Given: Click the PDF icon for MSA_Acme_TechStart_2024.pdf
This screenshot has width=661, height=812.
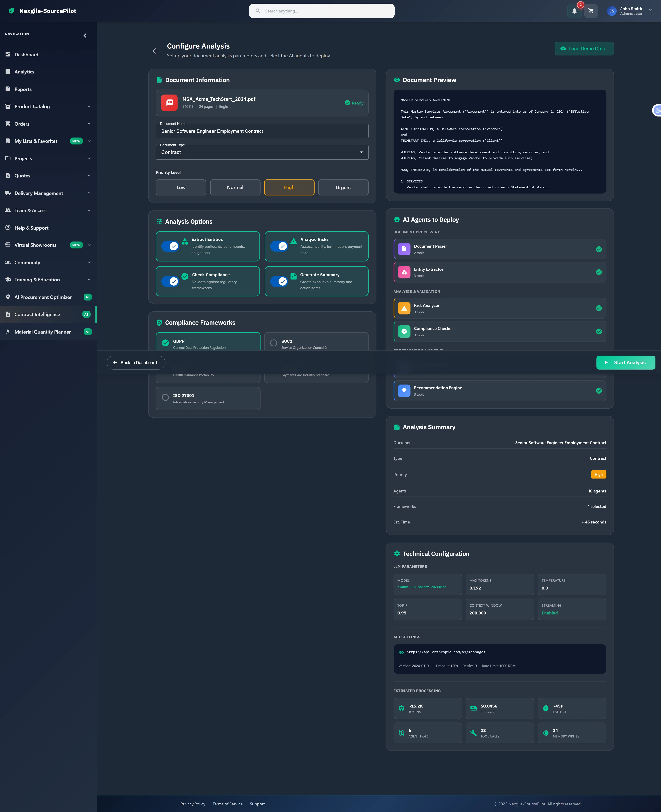Looking at the screenshot, I should click(x=169, y=102).
